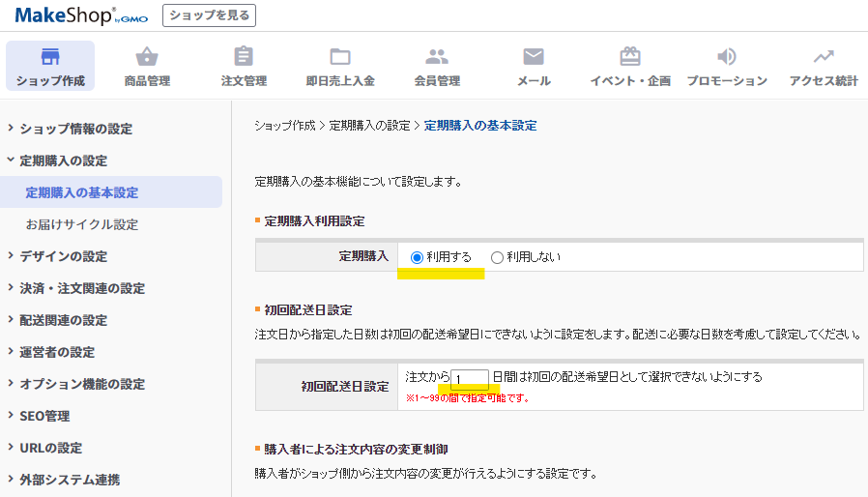Select 定期購入の基本設定 in sidebar

pos(82,192)
